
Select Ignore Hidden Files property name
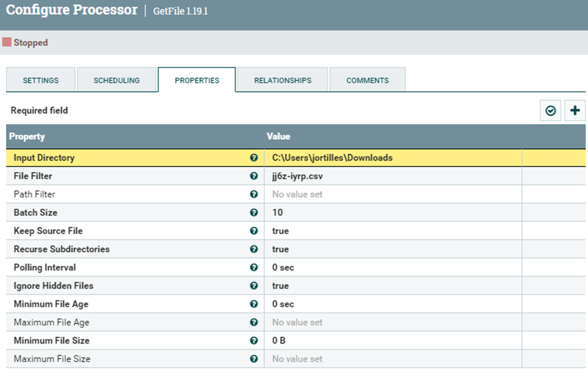(54, 285)
